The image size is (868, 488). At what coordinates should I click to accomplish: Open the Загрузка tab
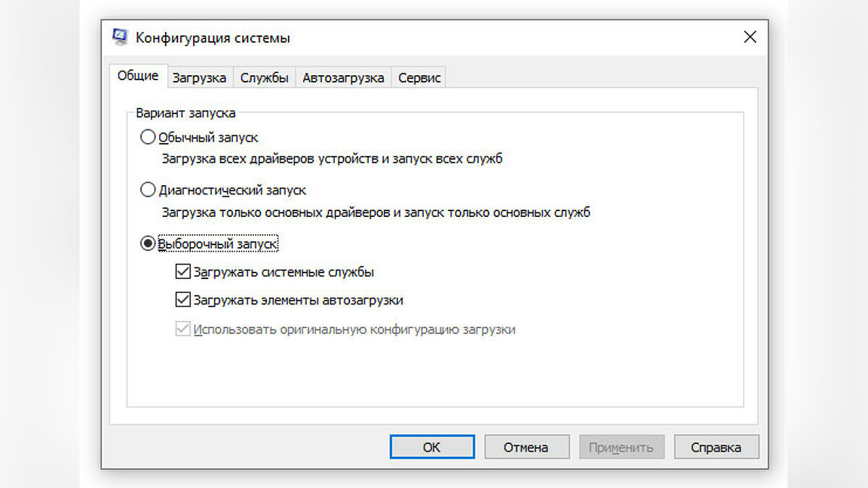point(199,78)
